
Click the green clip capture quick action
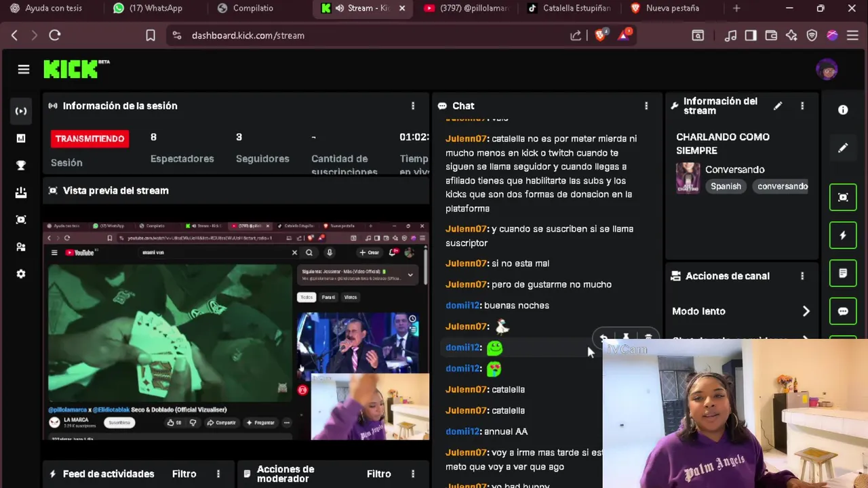click(843, 197)
